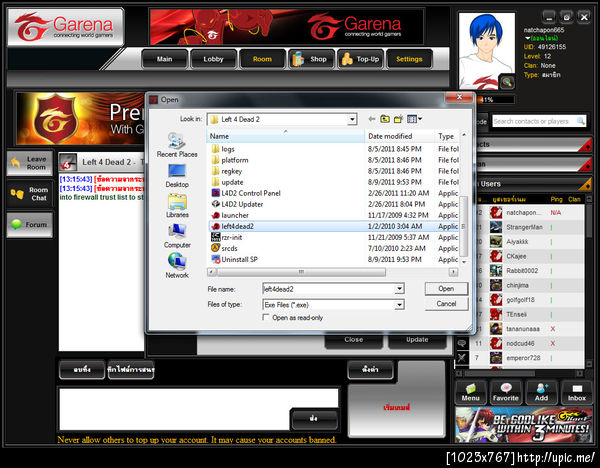Click the search icon in contacts field
600x468 pixels.
(x=580, y=121)
